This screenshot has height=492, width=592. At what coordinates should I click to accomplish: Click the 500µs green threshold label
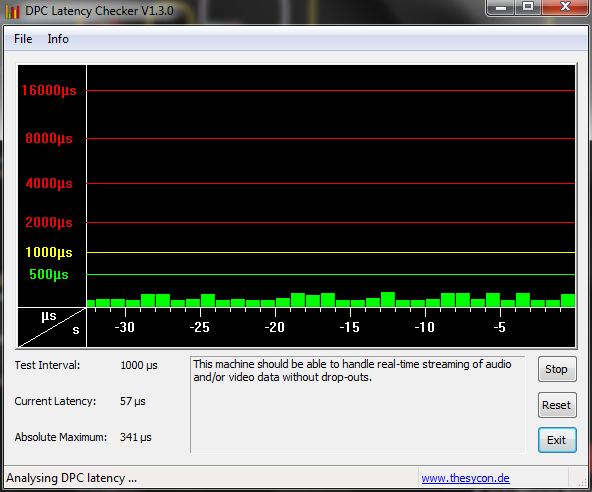pos(49,275)
